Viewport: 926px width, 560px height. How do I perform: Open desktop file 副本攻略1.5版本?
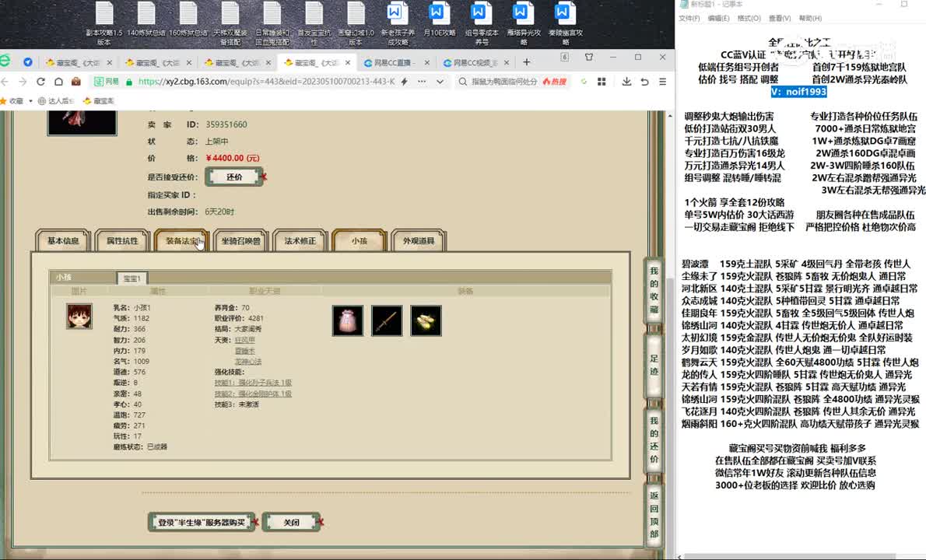coord(104,23)
